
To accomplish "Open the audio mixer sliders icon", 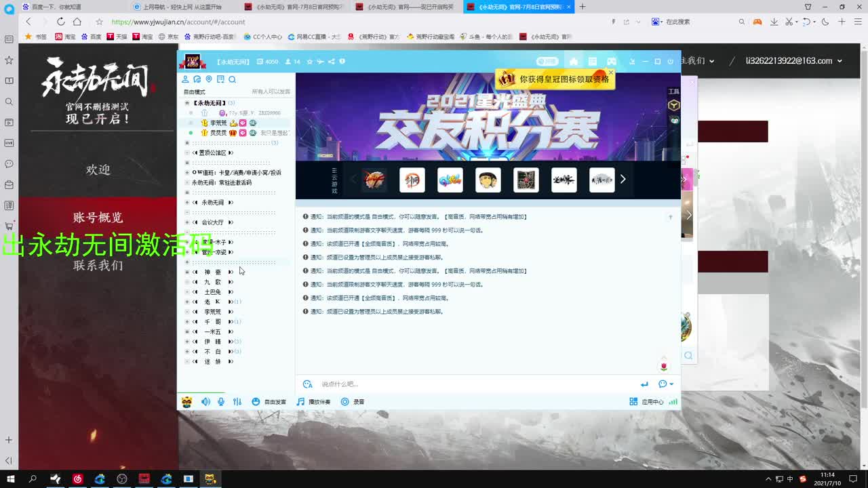I will [x=237, y=402].
